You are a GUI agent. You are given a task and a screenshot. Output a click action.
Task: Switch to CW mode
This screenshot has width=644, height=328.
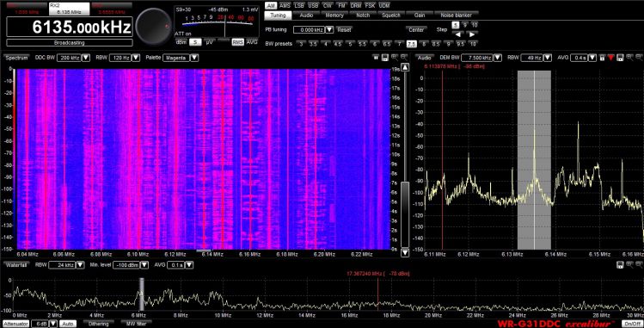pos(328,6)
